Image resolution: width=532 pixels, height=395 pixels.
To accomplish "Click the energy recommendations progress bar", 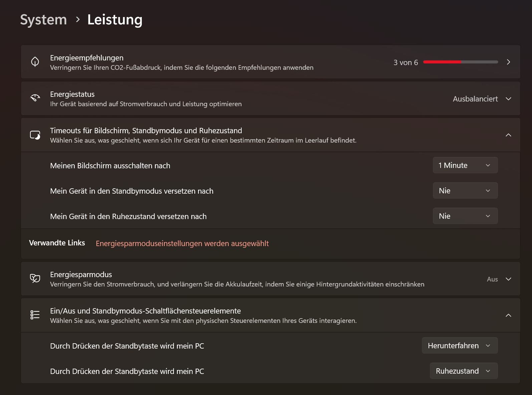I will pyautogui.click(x=460, y=62).
